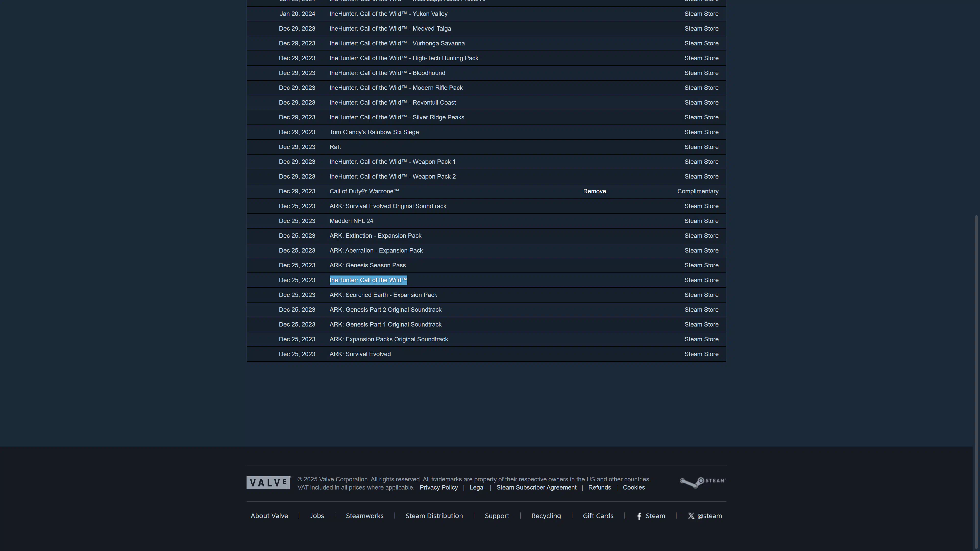Screen dimensions: 980x551
Task: Select ARK: Expansion Packs Original Soundtrack row
Action: pyautogui.click(x=486, y=340)
